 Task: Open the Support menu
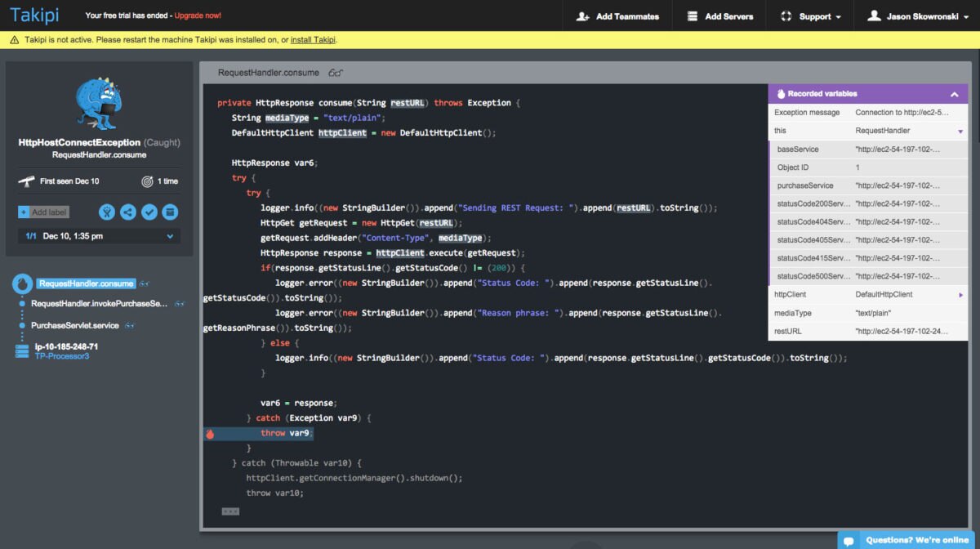pyautogui.click(x=810, y=16)
